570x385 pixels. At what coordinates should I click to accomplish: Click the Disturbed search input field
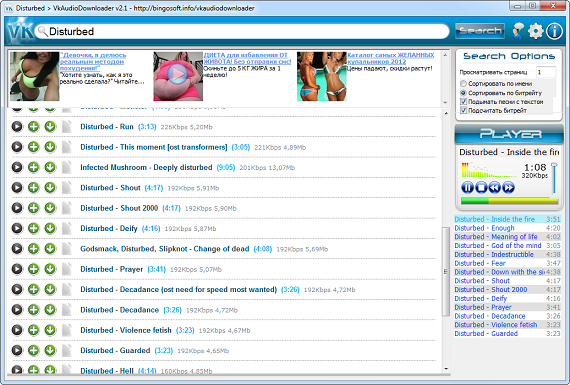[243, 32]
